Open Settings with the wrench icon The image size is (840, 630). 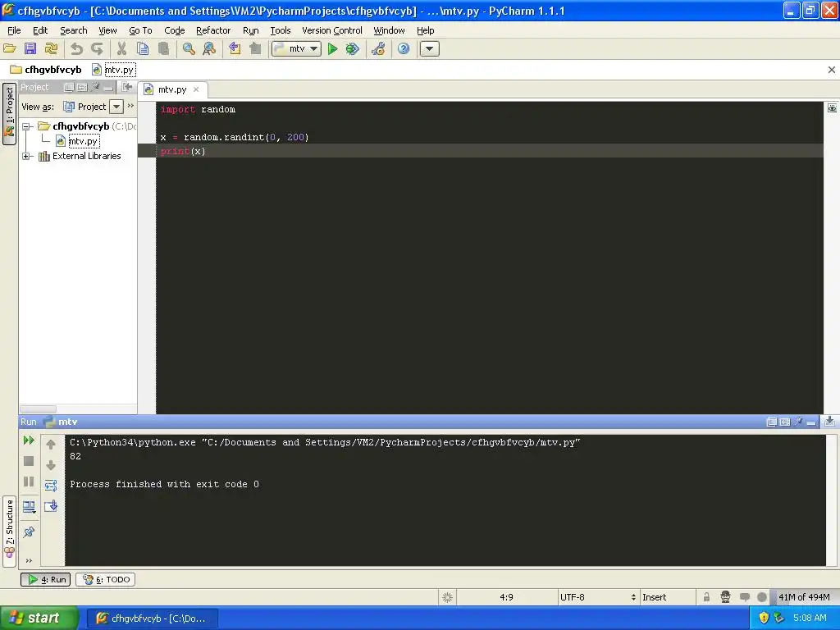click(378, 48)
